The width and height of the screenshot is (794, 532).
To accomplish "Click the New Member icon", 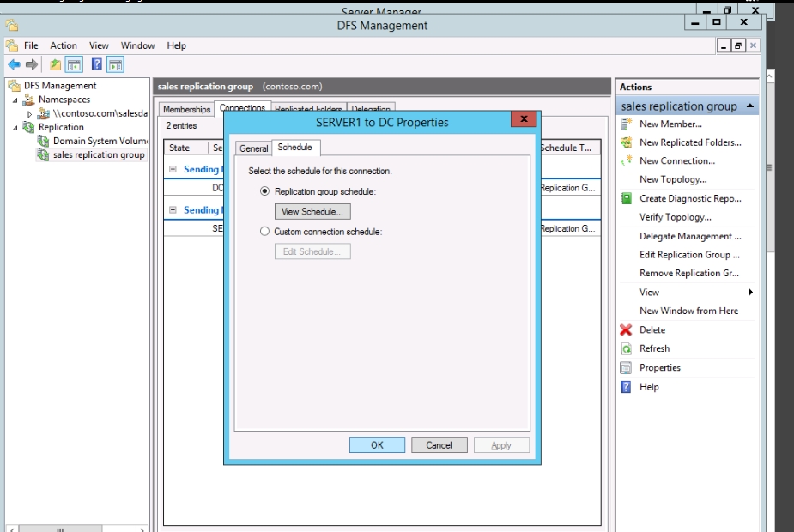I will 626,124.
